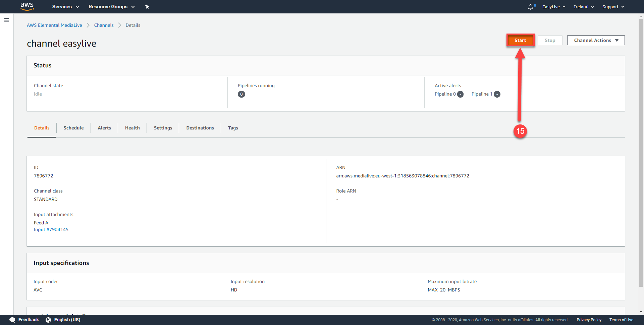Click the AVC input codec value
Screen dimensions: 644x325
point(38,290)
